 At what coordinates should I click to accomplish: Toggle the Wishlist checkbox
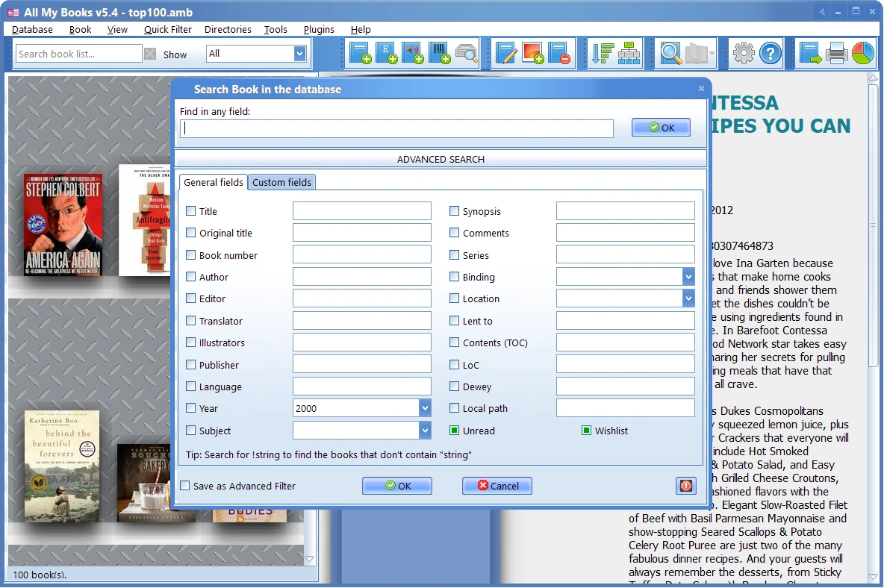coord(586,431)
